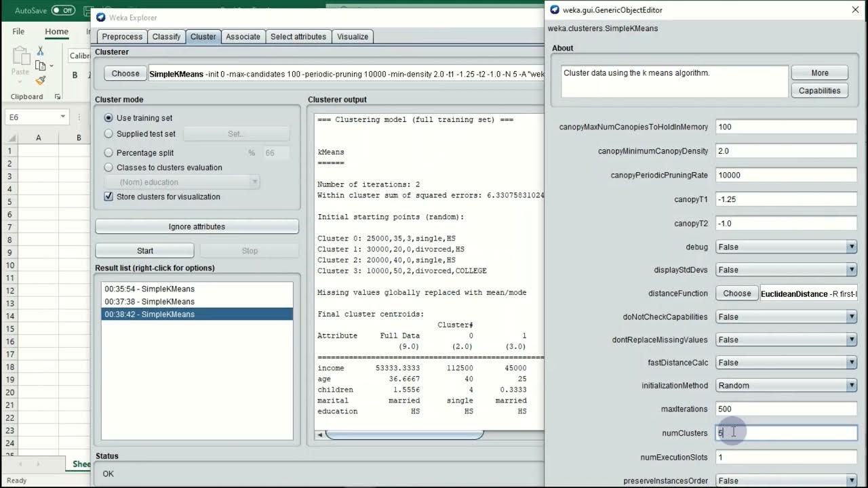Click the More button in About section
868x488 pixels.
819,73
